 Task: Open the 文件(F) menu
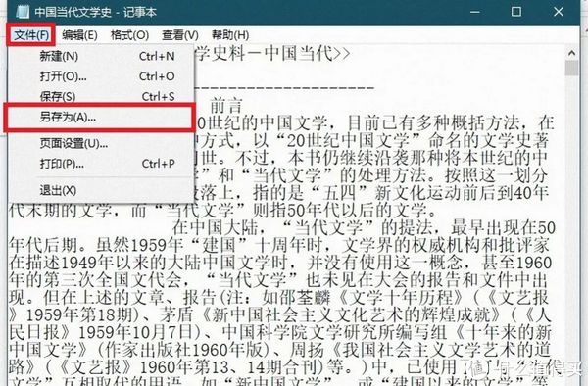coord(31,35)
